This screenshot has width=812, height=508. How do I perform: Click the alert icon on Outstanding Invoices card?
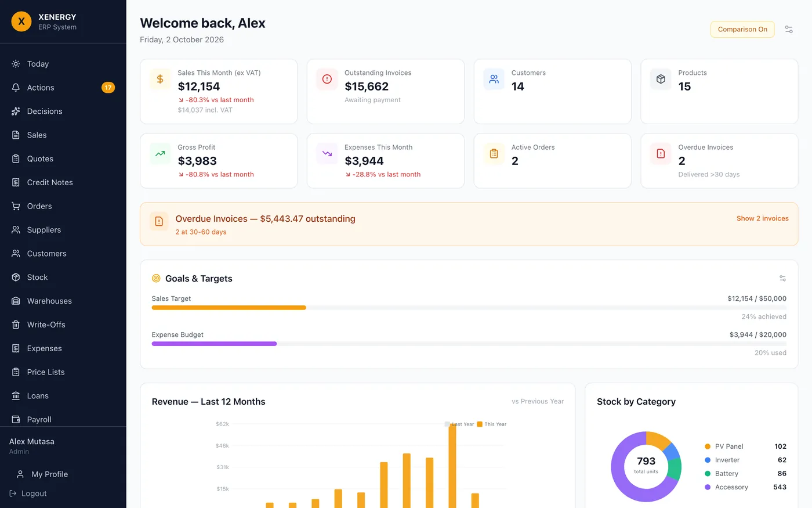(x=327, y=79)
